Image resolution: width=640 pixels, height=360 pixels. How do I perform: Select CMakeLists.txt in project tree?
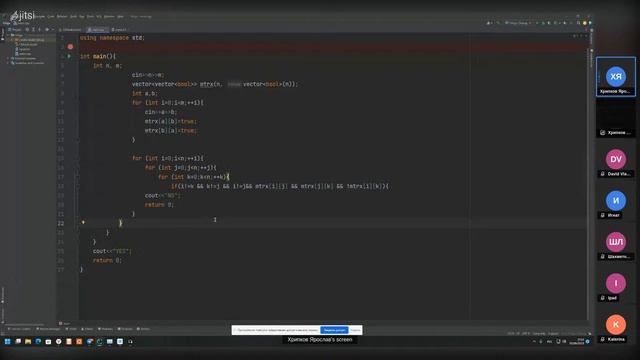point(28,44)
